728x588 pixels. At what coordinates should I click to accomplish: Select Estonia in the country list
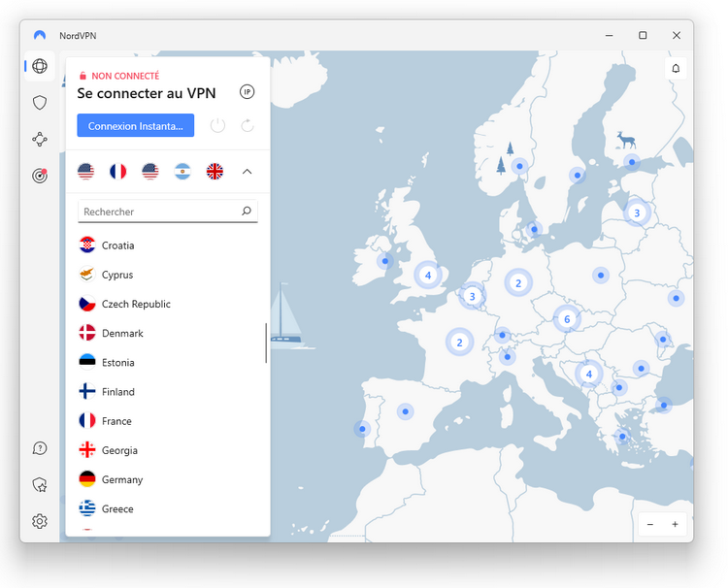click(168, 362)
